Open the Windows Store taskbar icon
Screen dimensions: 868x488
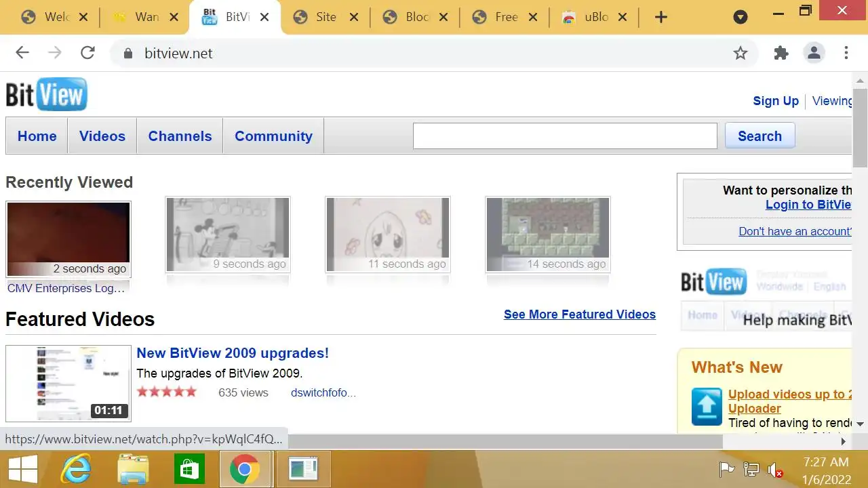189,469
